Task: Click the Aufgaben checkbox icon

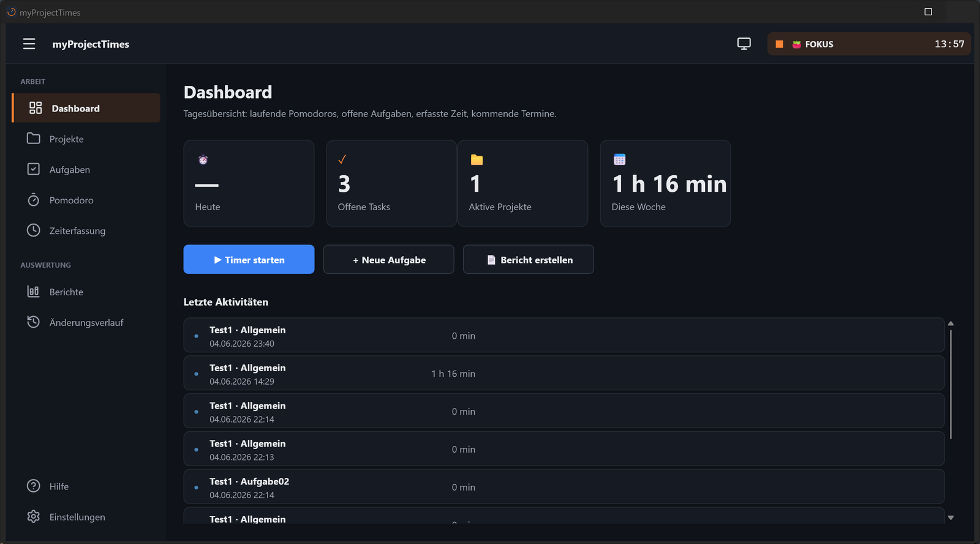Action: [34, 169]
